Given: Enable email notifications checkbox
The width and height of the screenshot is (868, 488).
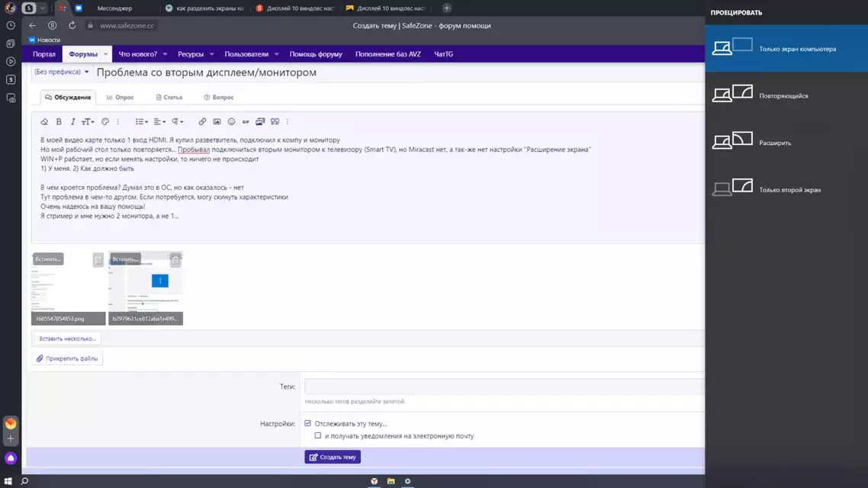Looking at the screenshot, I should coord(318,435).
